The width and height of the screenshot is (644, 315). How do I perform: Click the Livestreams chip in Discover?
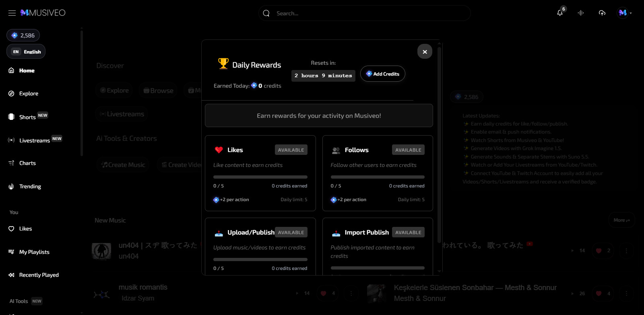pos(122,114)
